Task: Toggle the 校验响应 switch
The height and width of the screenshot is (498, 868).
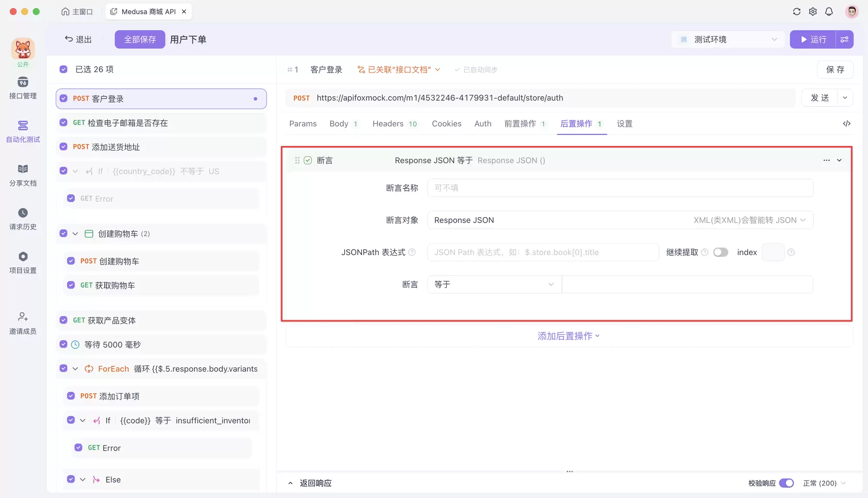Action: (786, 483)
